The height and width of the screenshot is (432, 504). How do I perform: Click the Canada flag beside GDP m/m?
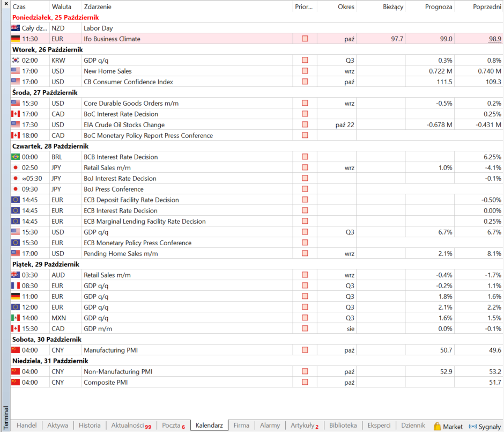tap(16, 328)
